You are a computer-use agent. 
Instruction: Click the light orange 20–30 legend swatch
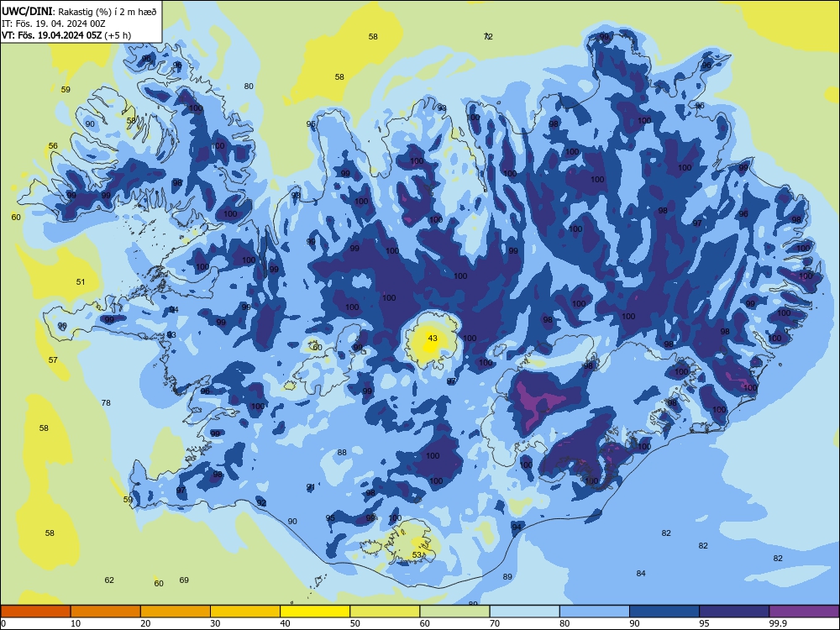pyautogui.click(x=176, y=612)
